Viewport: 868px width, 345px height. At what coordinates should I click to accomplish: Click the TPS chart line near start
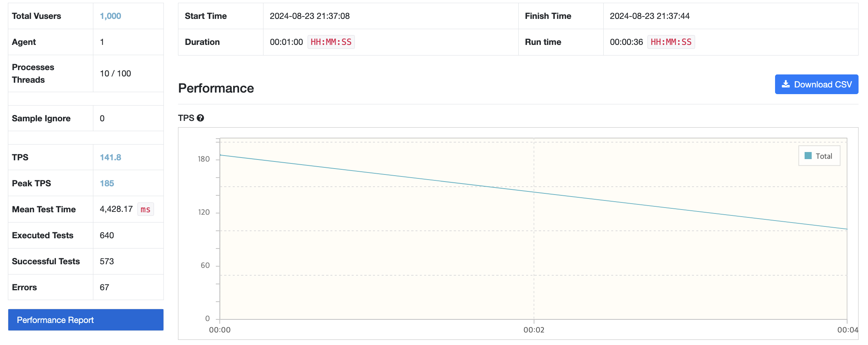click(x=236, y=157)
